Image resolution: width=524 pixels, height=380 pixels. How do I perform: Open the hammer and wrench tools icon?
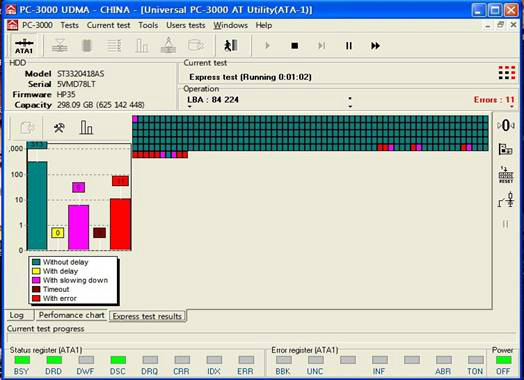tap(59, 127)
